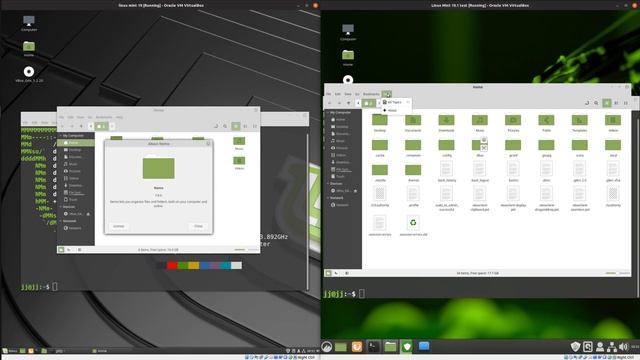The height and width of the screenshot is (360, 640).
Task: Open Computer desktop icon in Mint 19 VM
Action: [x=29, y=23]
